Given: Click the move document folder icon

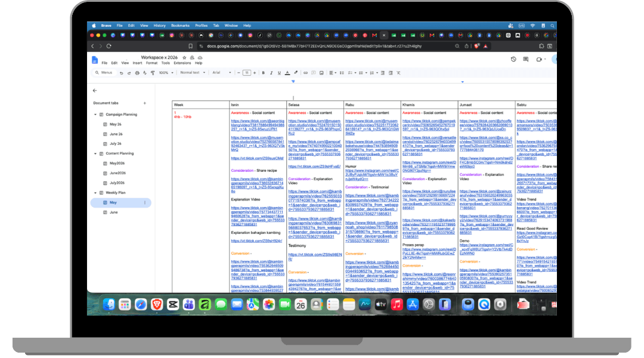Looking at the screenshot, I should point(192,57).
